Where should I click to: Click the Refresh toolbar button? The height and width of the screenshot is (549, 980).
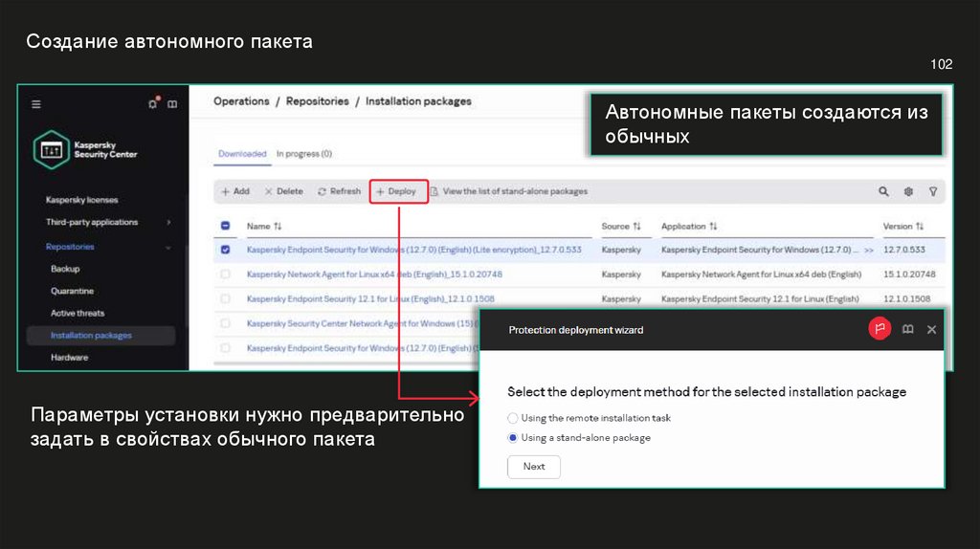coord(340,191)
